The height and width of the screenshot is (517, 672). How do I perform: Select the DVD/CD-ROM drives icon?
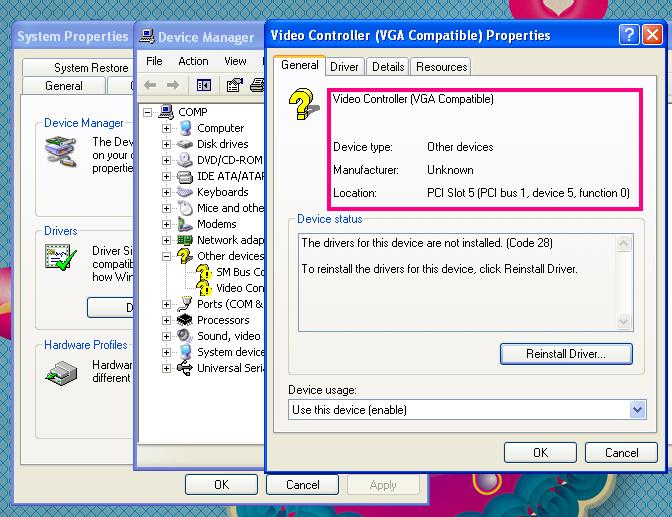coord(185,160)
